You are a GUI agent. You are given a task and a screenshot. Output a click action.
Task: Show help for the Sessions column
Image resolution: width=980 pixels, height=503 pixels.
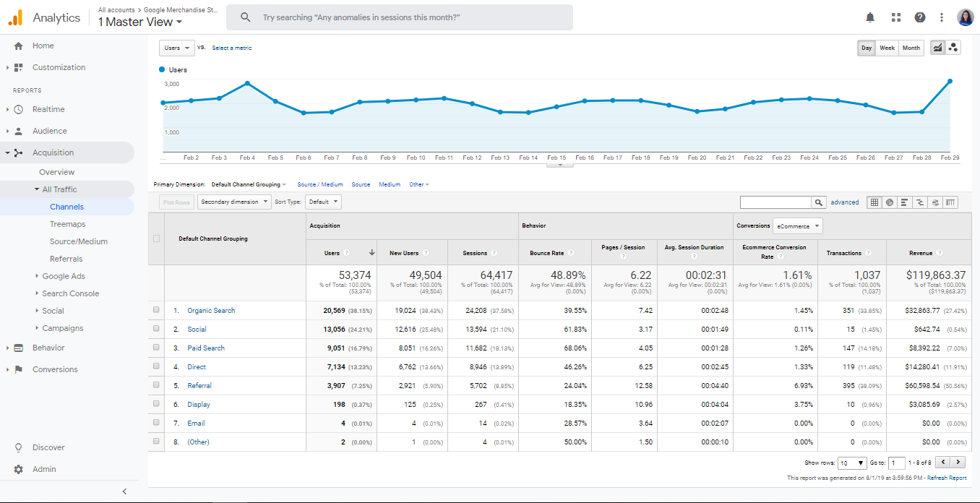point(494,253)
